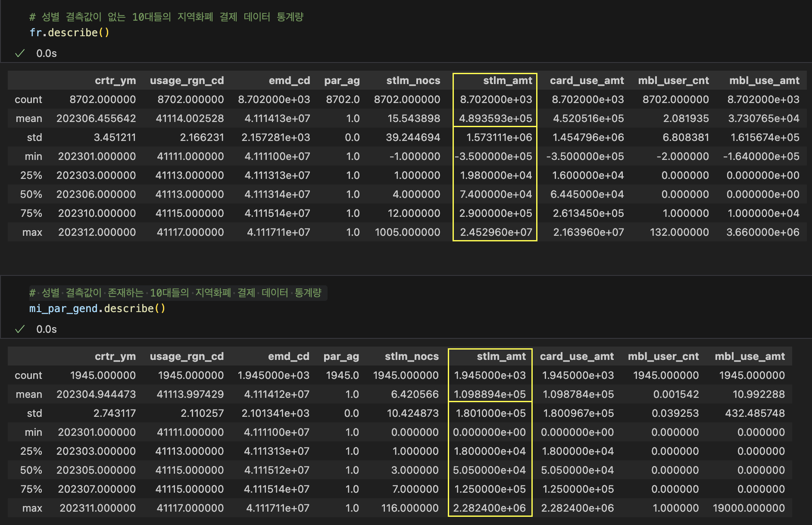
Task: Click the crtr_ym header in the fr.describe() output
Action: (x=116, y=81)
